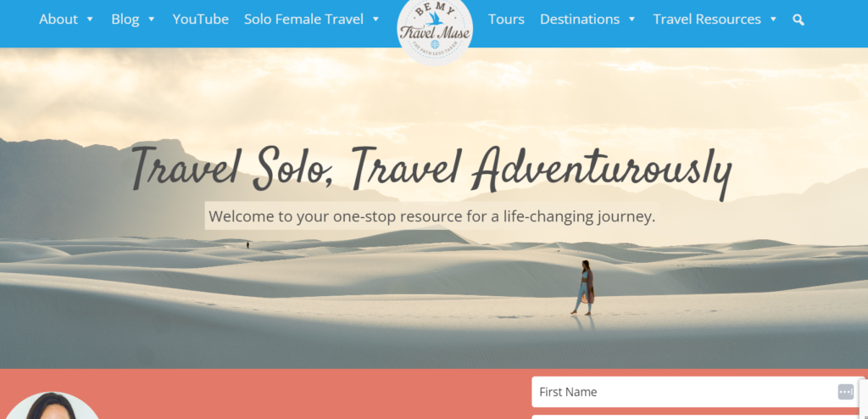Expand the Blog dropdown arrow
Viewport: 868px width, 419px height.
[x=151, y=20]
